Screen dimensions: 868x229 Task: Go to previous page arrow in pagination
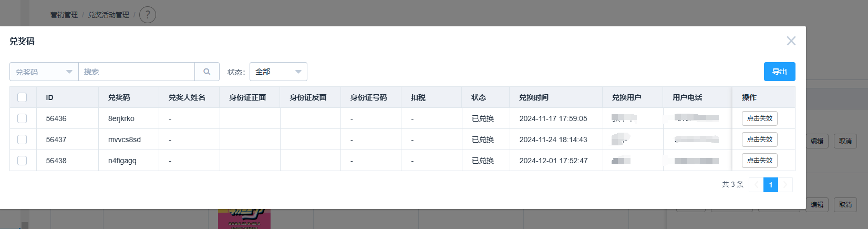[x=756, y=185]
